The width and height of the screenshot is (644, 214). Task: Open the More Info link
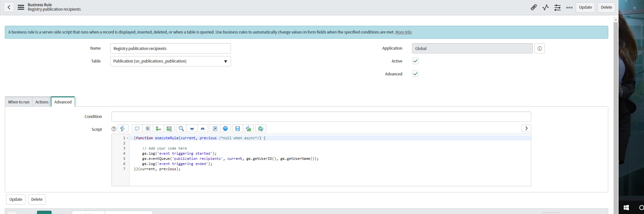pos(403,32)
